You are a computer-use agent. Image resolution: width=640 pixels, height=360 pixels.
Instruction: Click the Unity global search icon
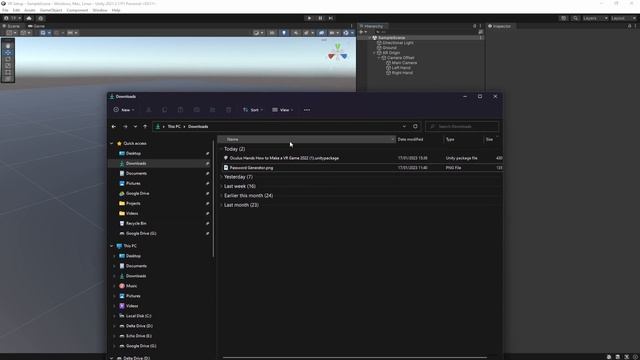point(575,18)
